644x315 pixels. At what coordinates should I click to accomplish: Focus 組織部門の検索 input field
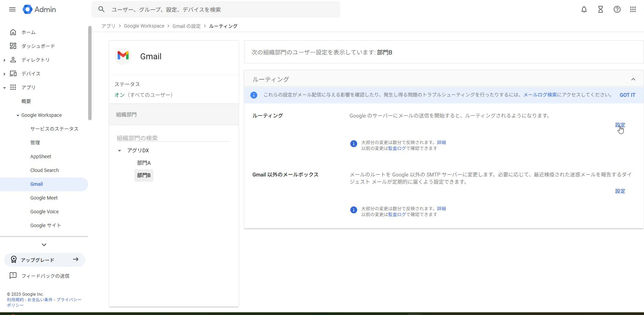pyautogui.click(x=173, y=138)
